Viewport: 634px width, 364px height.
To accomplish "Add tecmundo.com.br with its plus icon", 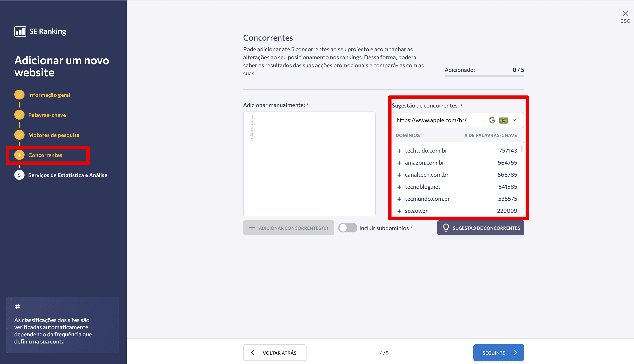I will [x=399, y=199].
